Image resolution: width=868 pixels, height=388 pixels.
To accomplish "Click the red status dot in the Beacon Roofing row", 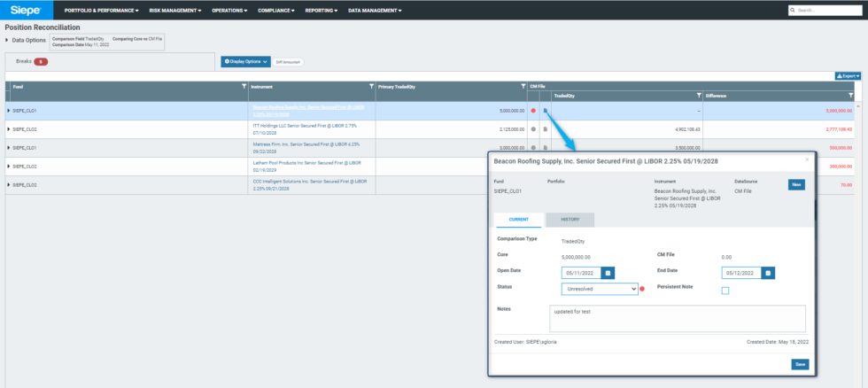I will pos(533,111).
